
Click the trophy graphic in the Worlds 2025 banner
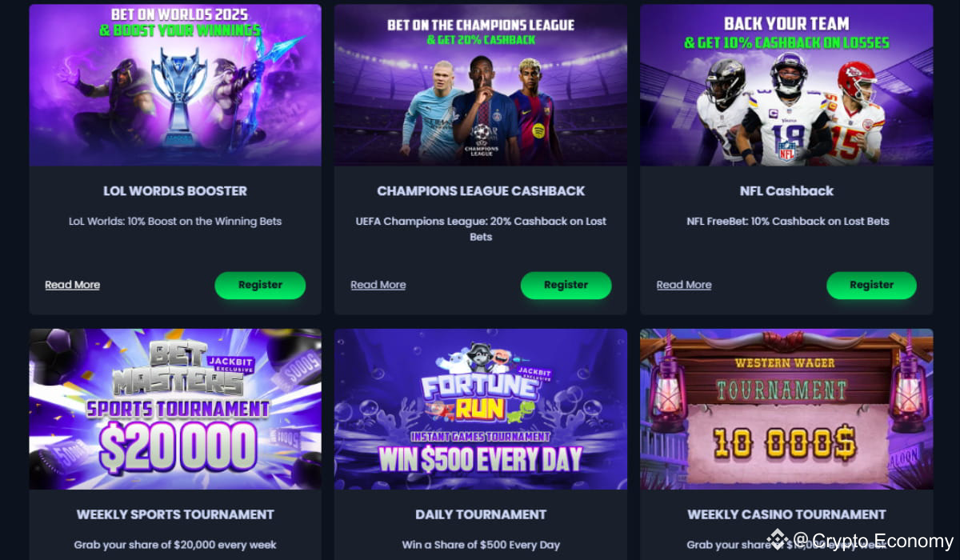coord(178,96)
